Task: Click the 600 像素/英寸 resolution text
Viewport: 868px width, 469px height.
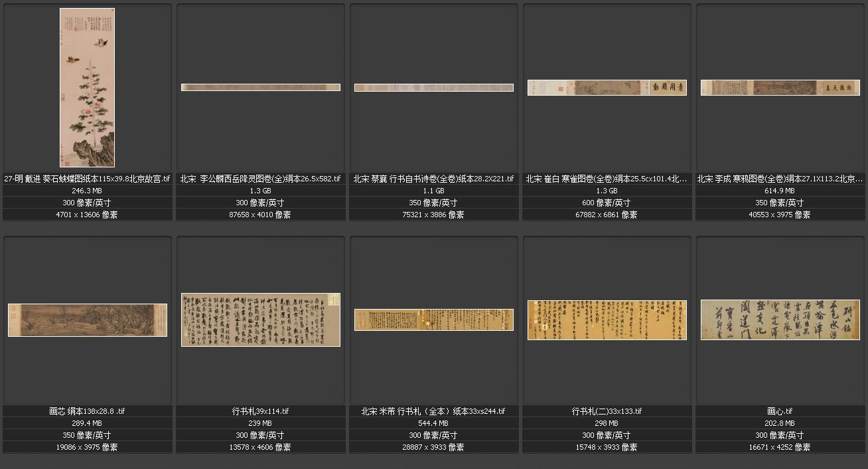Action: (x=607, y=203)
